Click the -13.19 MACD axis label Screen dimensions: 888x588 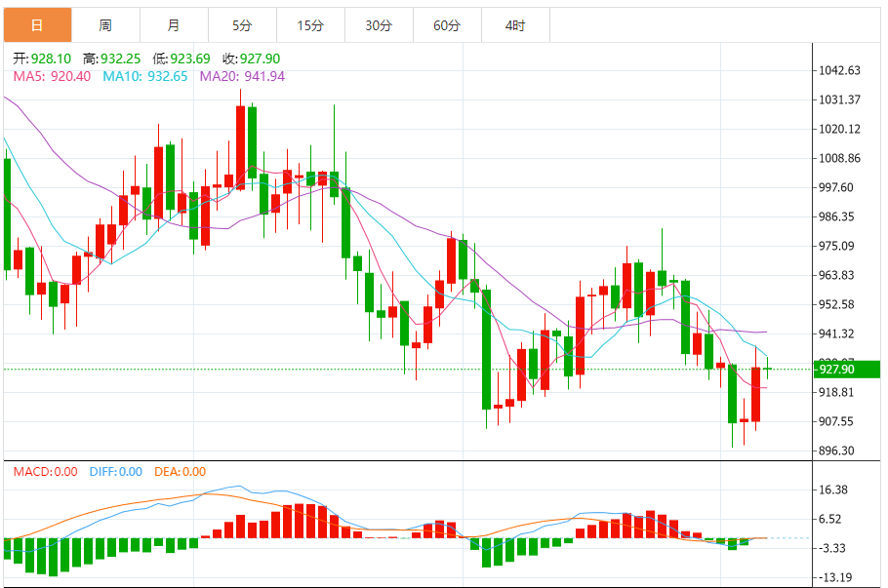tap(834, 578)
